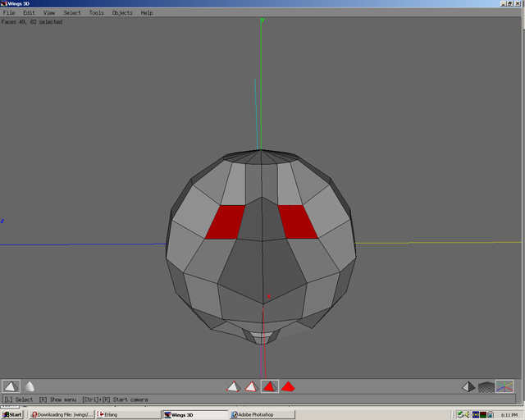The width and height of the screenshot is (525, 420).
Task: Expand the Tools menu
Action: (x=97, y=13)
